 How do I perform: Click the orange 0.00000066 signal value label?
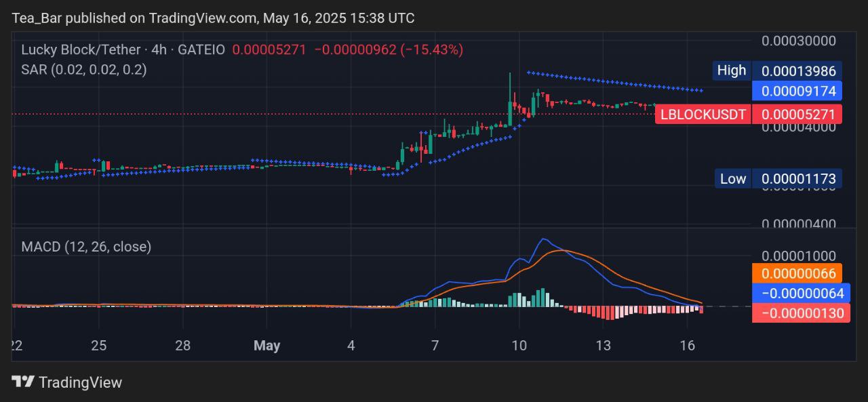(797, 273)
